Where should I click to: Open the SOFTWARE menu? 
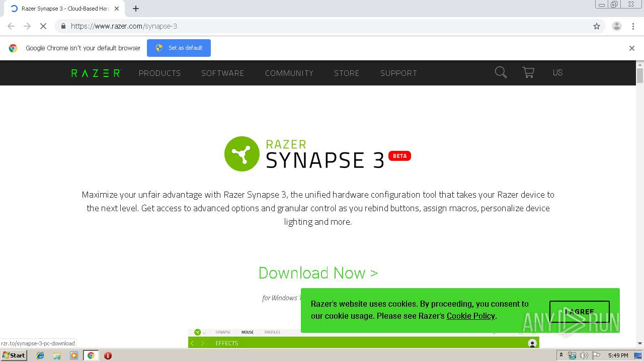tap(222, 73)
